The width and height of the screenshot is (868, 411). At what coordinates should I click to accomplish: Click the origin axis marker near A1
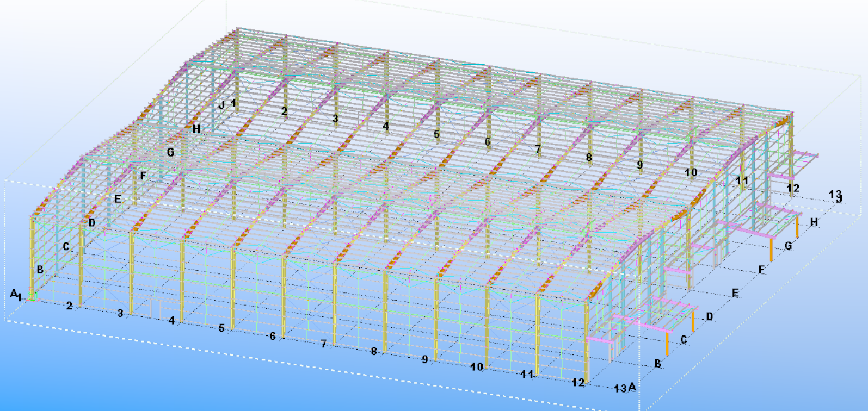tap(32, 297)
